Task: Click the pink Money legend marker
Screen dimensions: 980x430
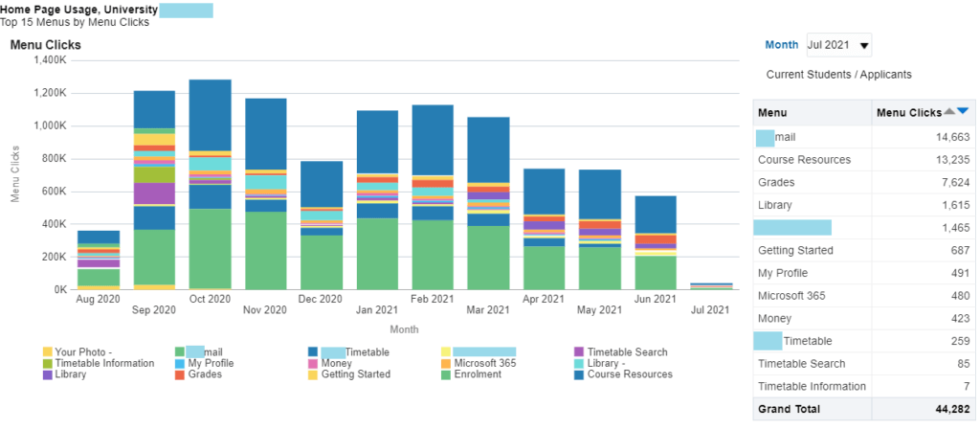Action: pyautogui.click(x=313, y=364)
